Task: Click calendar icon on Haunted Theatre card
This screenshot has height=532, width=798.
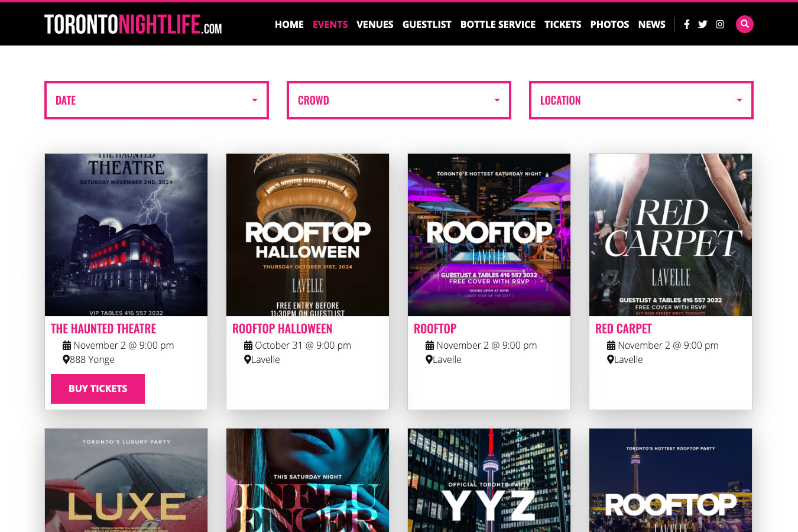Action: coord(67,345)
